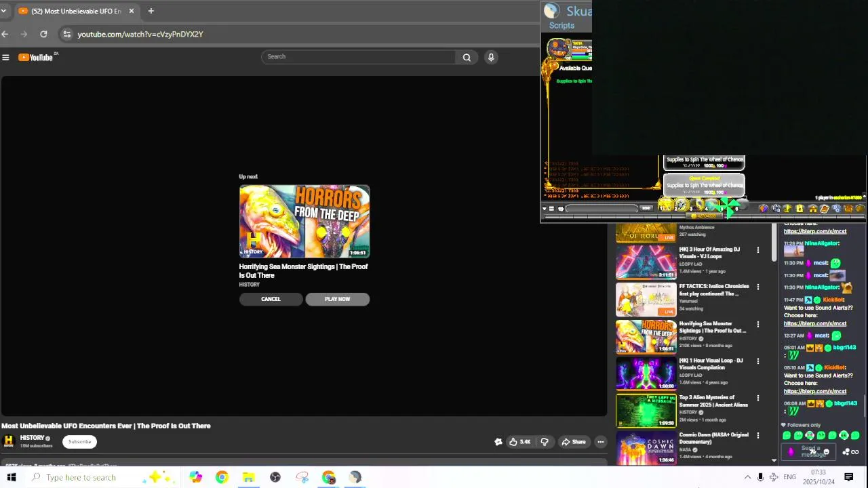Focus the YouTube search box
This screenshot has height=488, width=868.
tap(359, 57)
